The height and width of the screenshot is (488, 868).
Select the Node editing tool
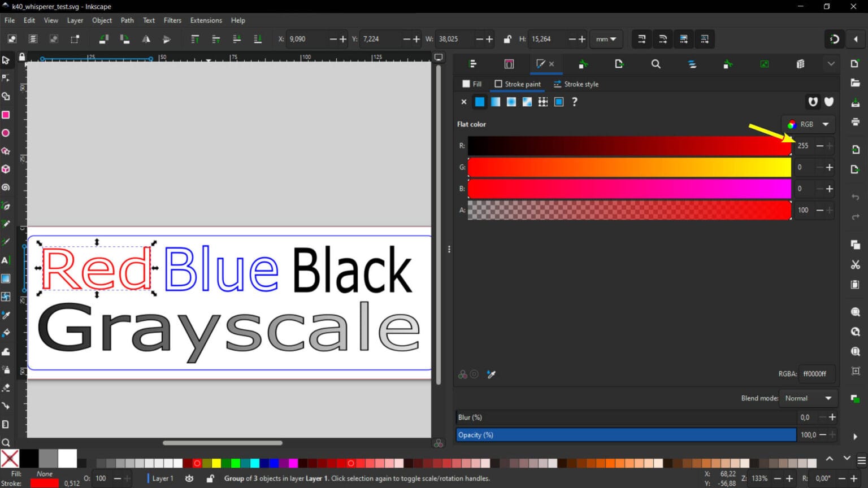click(6, 78)
